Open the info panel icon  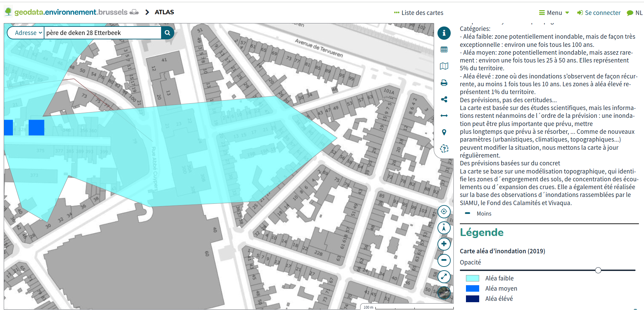tap(444, 33)
